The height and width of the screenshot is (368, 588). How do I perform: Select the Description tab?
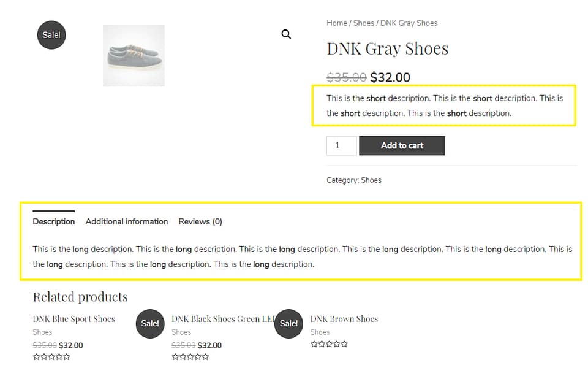[x=53, y=221]
